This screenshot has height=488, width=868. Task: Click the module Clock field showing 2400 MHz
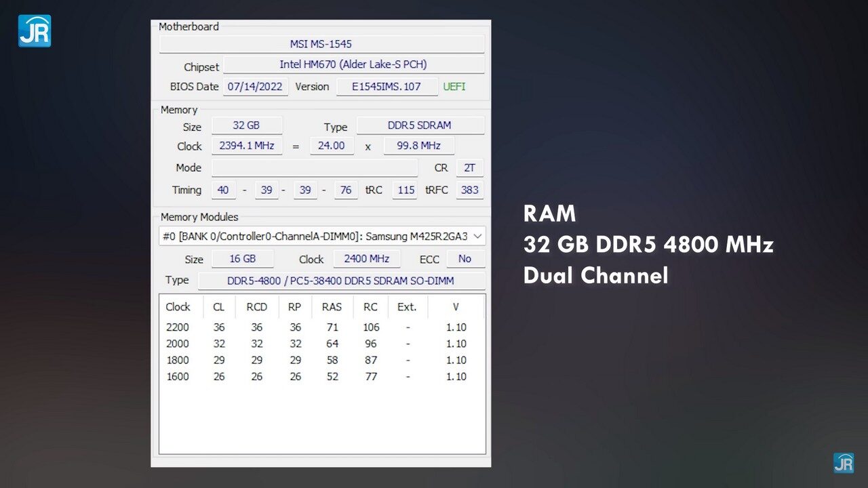(367, 258)
